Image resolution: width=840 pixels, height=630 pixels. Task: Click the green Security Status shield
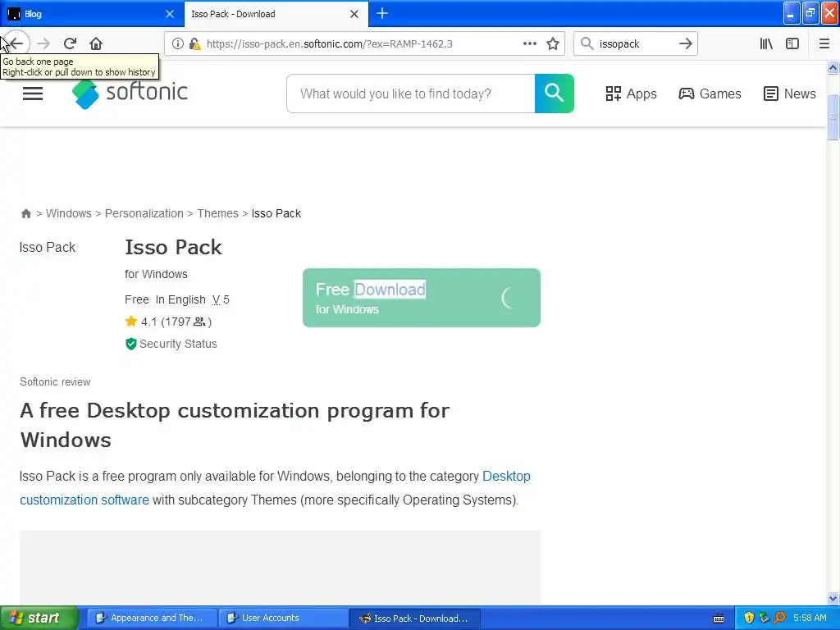click(x=130, y=344)
